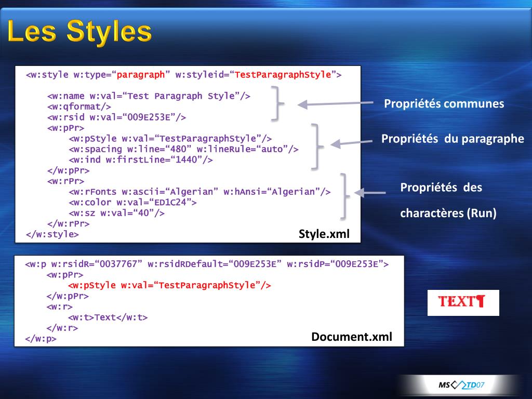Click the w:qformat line
The height and width of the screenshot is (399, 532).
(x=79, y=107)
